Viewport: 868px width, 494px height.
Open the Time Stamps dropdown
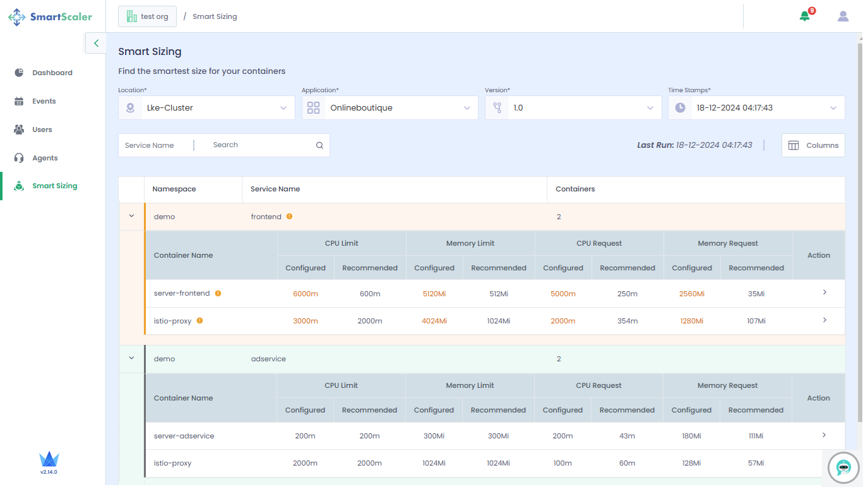coord(756,108)
